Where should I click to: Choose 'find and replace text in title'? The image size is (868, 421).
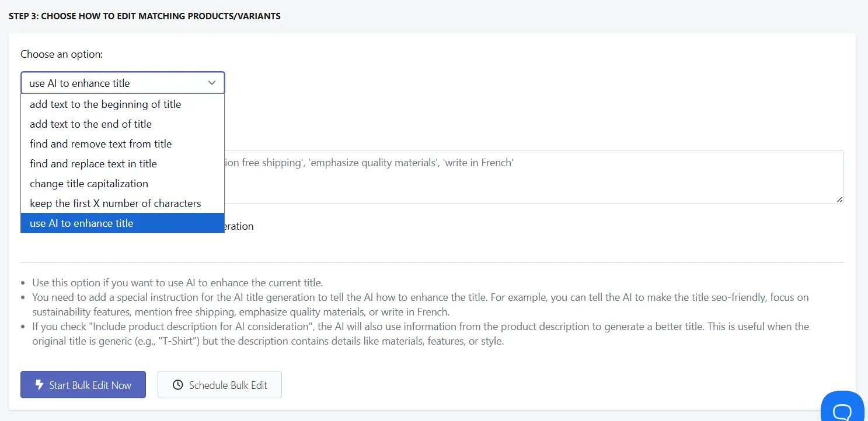(x=123, y=164)
